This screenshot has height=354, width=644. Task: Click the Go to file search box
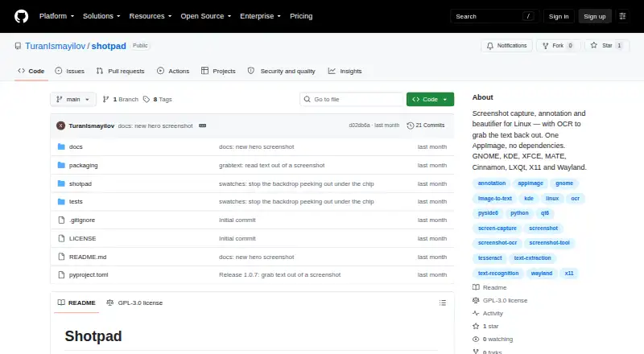point(352,100)
